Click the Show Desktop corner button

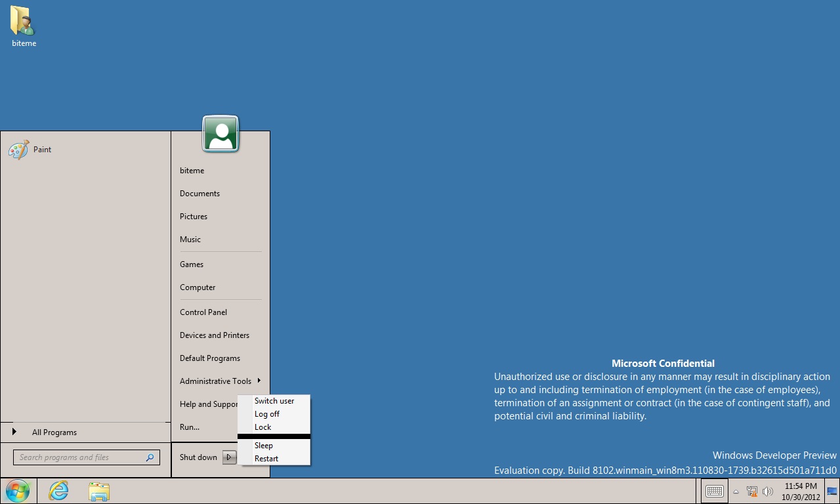(832, 491)
